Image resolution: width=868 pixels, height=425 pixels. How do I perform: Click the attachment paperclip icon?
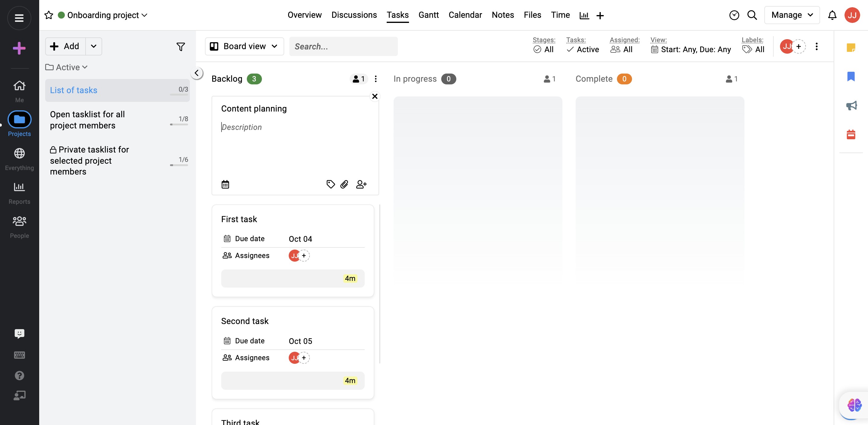[x=344, y=184]
